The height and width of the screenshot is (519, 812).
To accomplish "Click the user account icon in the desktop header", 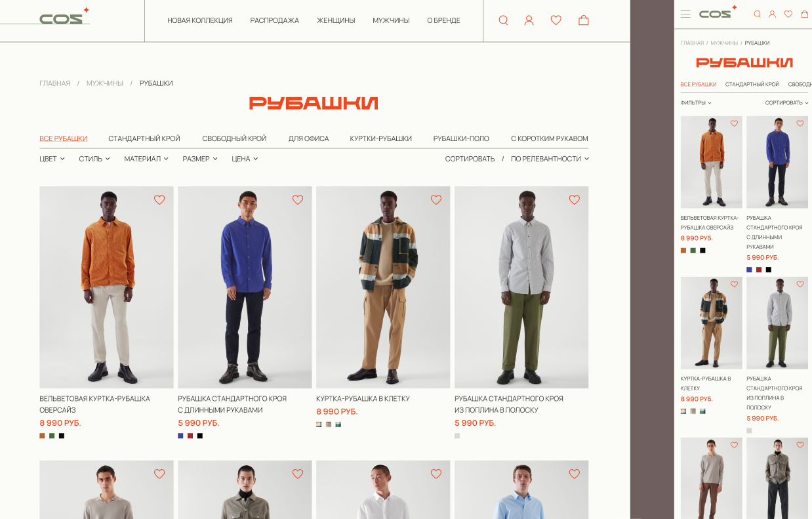I will click(x=529, y=20).
